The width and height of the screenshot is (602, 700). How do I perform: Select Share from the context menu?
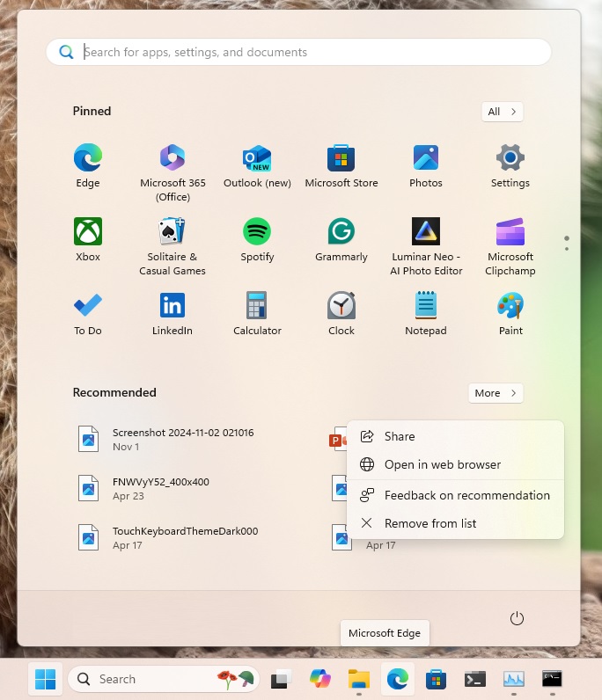pyautogui.click(x=400, y=436)
